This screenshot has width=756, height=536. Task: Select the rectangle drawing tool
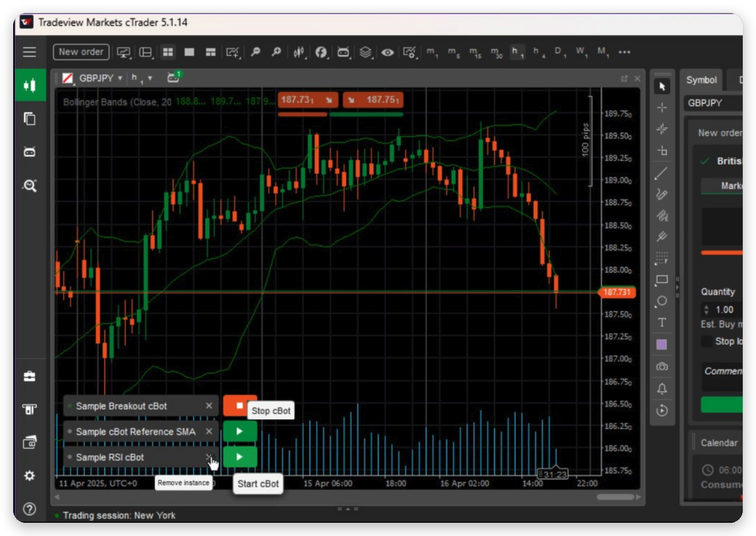click(x=662, y=280)
